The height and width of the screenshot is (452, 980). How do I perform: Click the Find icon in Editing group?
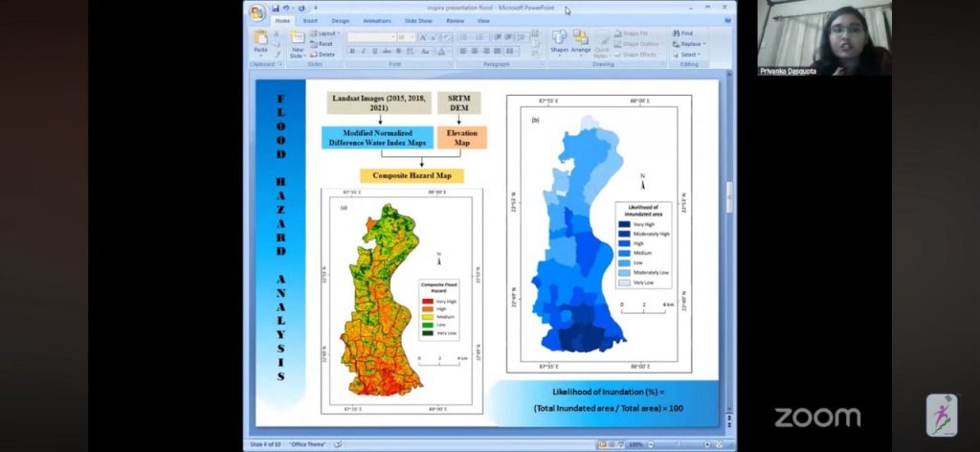[683, 34]
